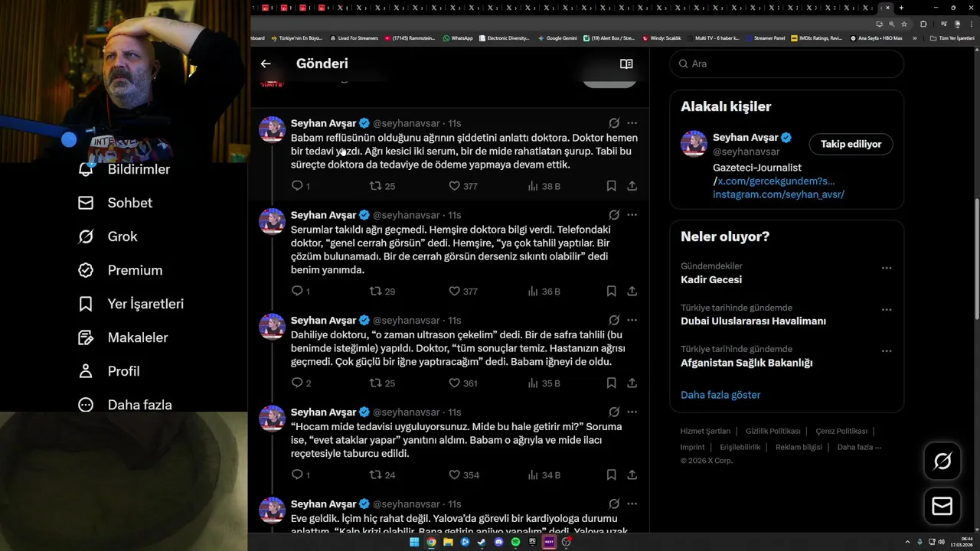Expand Daha fazla menu in sidebar
The image size is (980, 551).
pos(125,405)
